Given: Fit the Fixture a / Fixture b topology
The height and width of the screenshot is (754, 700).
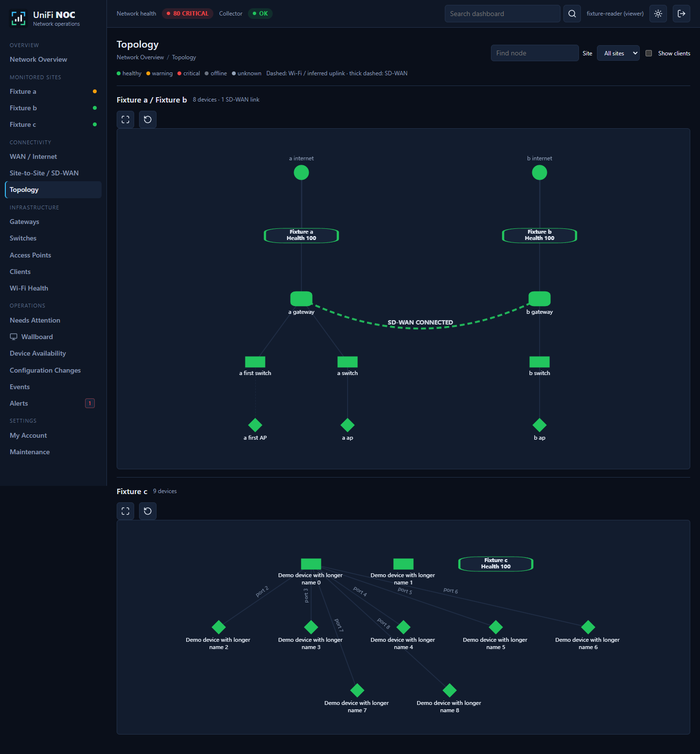Looking at the screenshot, I should [x=125, y=120].
